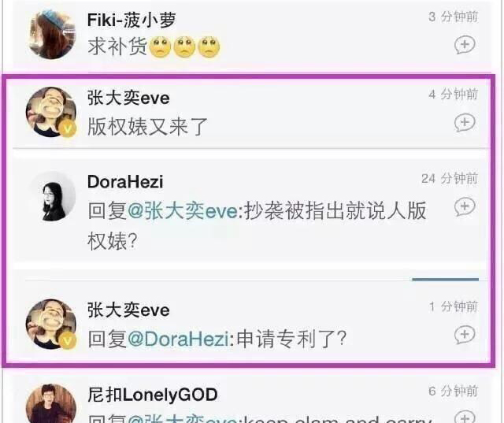504x423 pixels.
Task: Open Fiki-菠小萝 profile avatar
Action: pos(51,34)
